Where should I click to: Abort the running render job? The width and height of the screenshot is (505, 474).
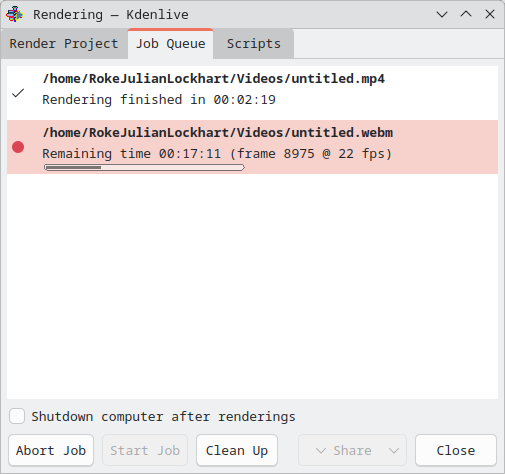coord(51,450)
